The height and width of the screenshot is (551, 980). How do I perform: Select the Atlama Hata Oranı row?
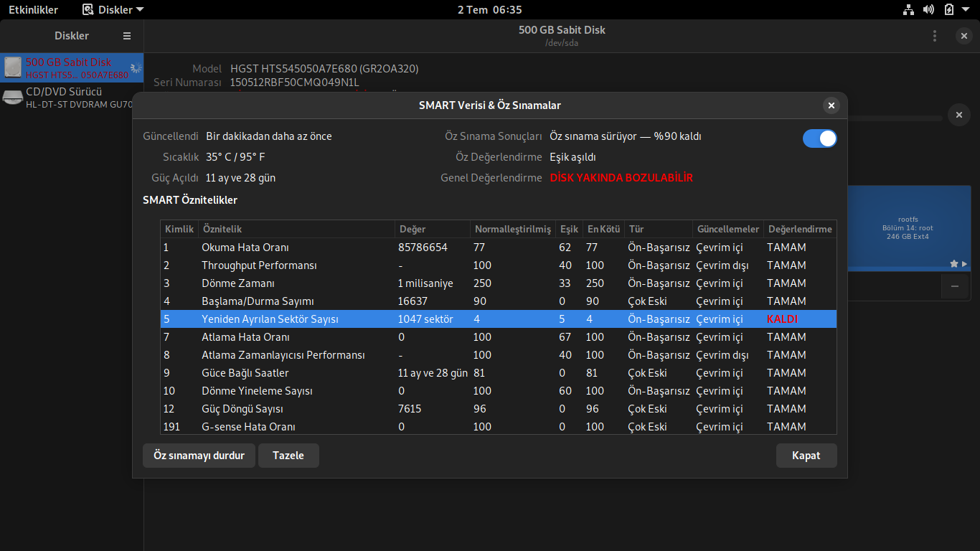click(x=499, y=337)
